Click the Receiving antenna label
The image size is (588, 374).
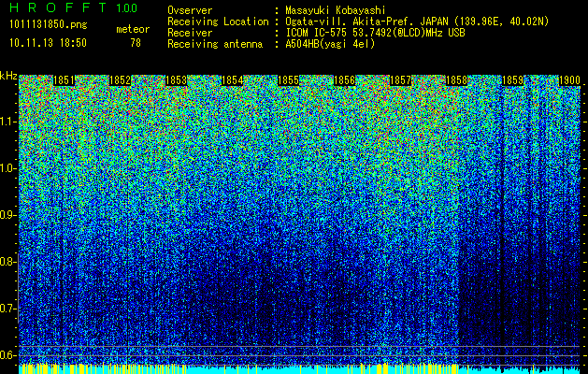click(x=215, y=44)
